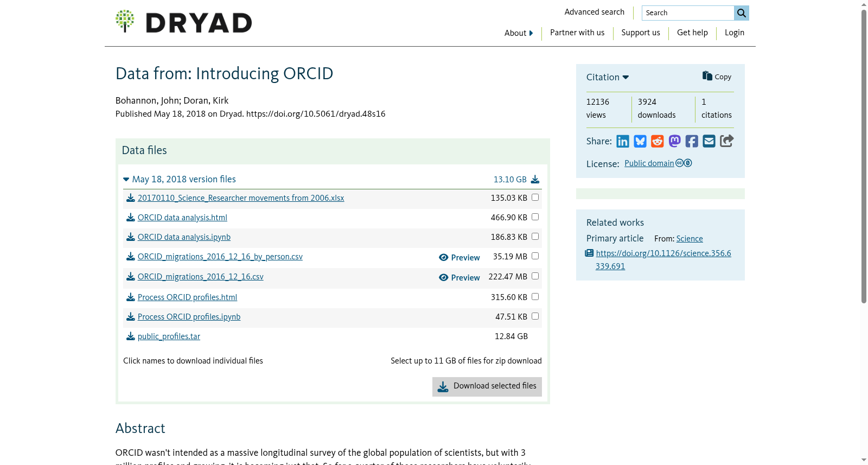
Task: Click the search magnifier button
Action: tap(741, 13)
